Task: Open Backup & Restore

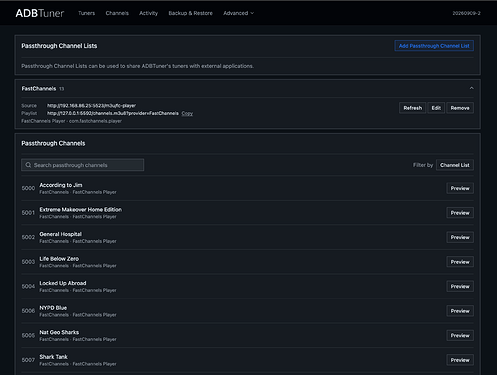Action: click(190, 13)
